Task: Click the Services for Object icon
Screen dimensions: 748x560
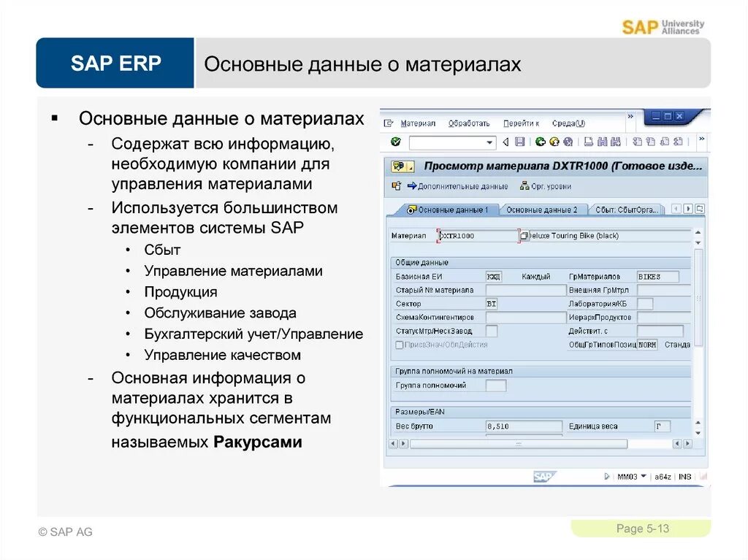Action: (x=398, y=166)
